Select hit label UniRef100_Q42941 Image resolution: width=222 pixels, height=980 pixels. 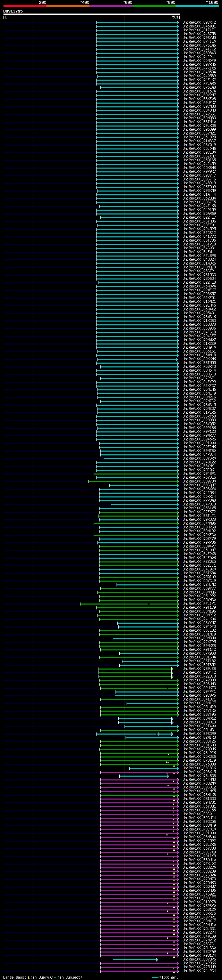pos(199,57)
